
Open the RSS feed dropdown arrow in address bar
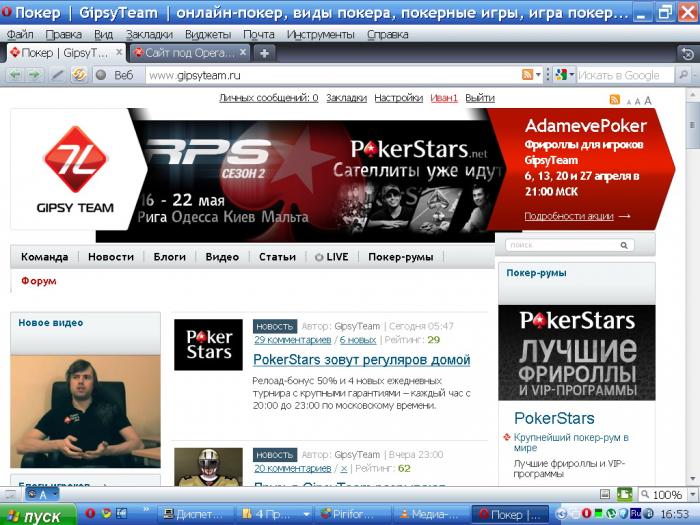(x=538, y=75)
